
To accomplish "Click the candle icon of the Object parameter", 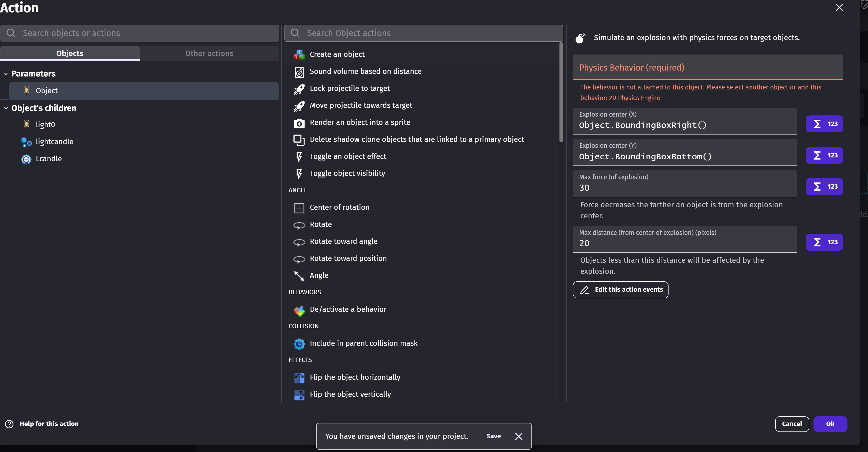I will pyautogui.click(x=26, y=91).
